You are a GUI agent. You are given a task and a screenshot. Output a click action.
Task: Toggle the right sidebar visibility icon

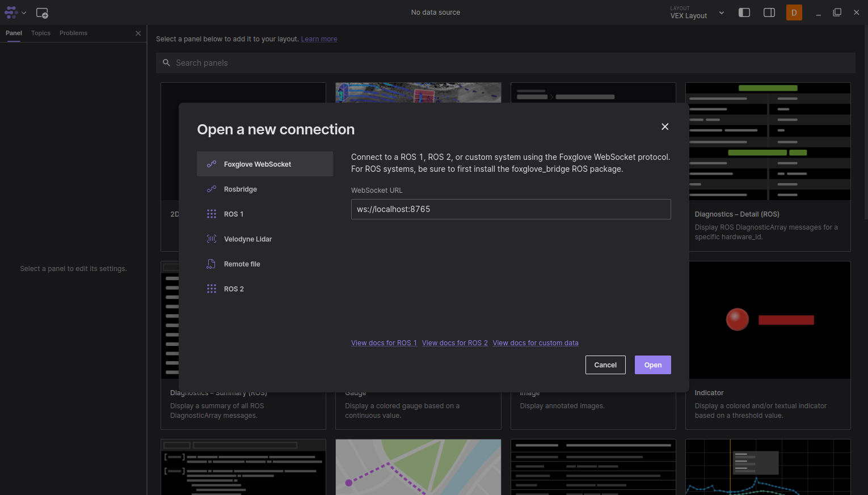click(x=769, y=12)
